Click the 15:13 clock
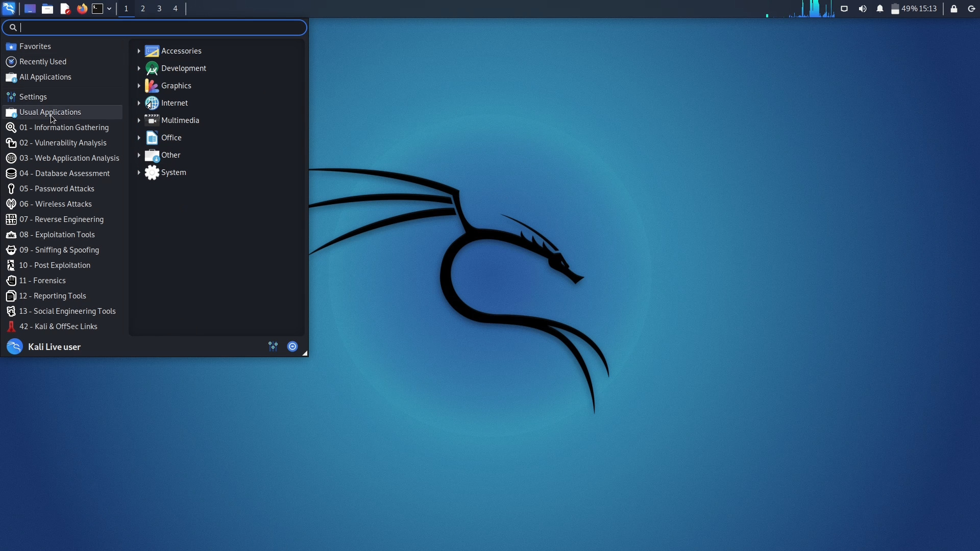980x551 pixels. click(x=928, y=9)
